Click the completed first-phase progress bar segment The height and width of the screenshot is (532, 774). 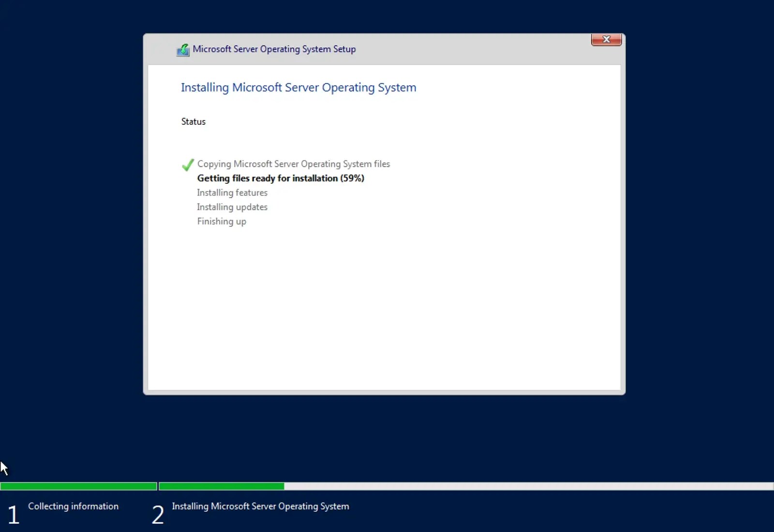click(79, 486)
